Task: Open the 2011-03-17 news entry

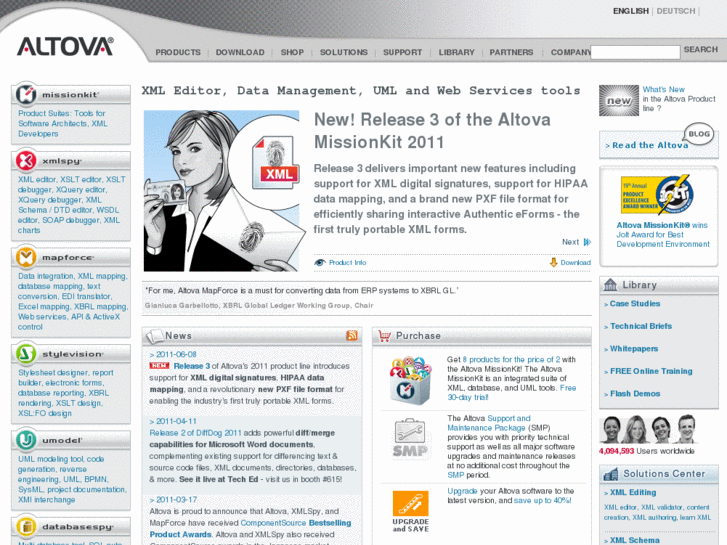Action: click(176, 500)
